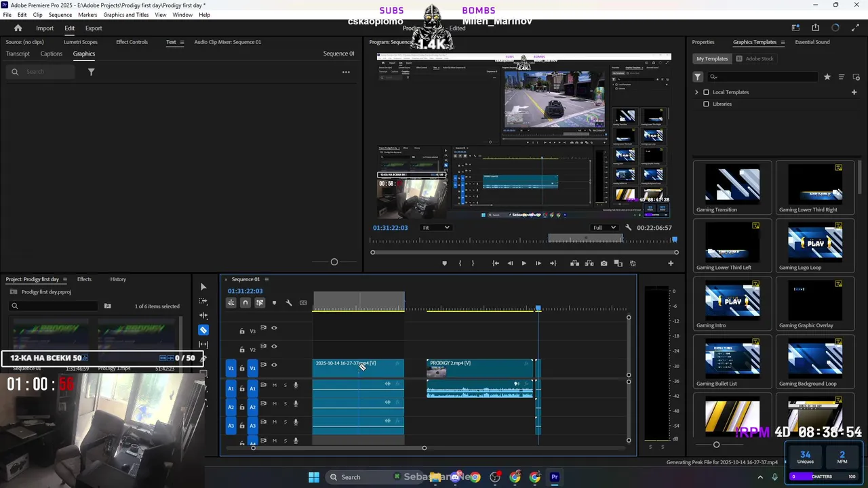Toggle Snap in timeline (magnet icon)
This screenshot has width=868, height=488.
245,302
